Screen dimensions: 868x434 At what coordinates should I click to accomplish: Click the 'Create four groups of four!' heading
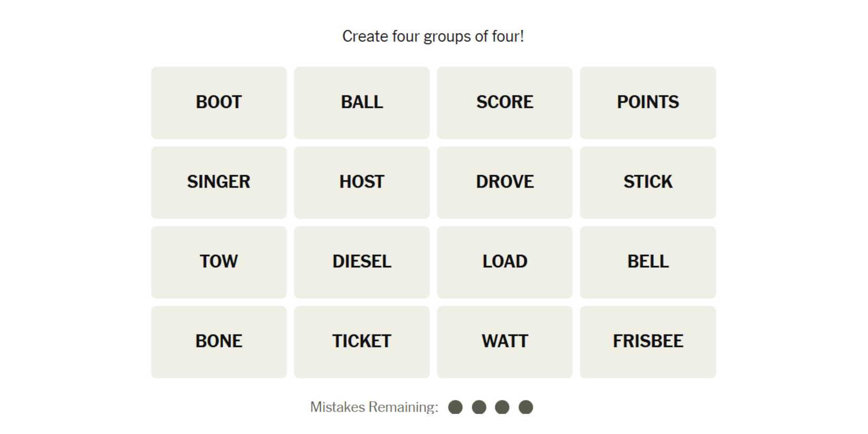pyautogui.click(x=433, y=36)
